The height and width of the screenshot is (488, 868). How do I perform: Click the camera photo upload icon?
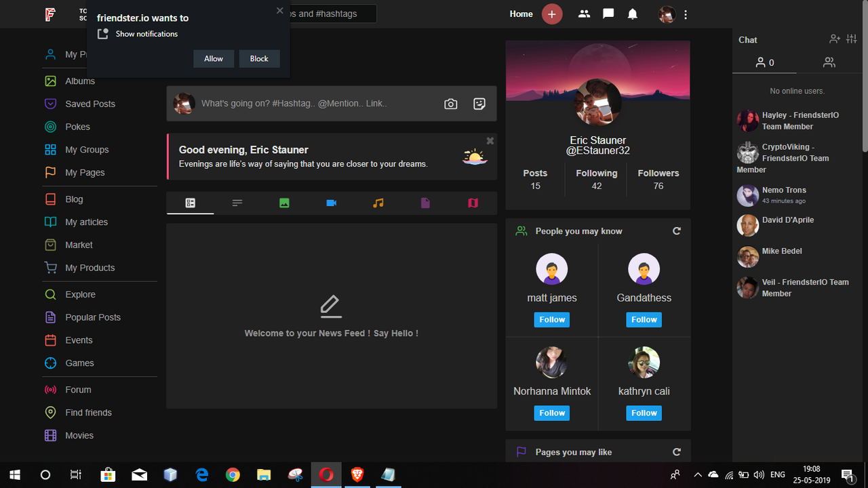(451, 104)
